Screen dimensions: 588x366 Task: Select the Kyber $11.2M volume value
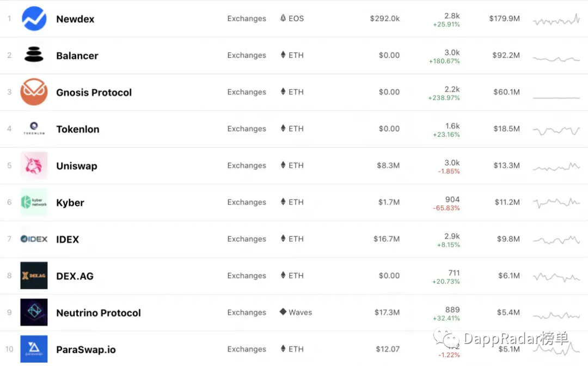(x=507, y=202)
